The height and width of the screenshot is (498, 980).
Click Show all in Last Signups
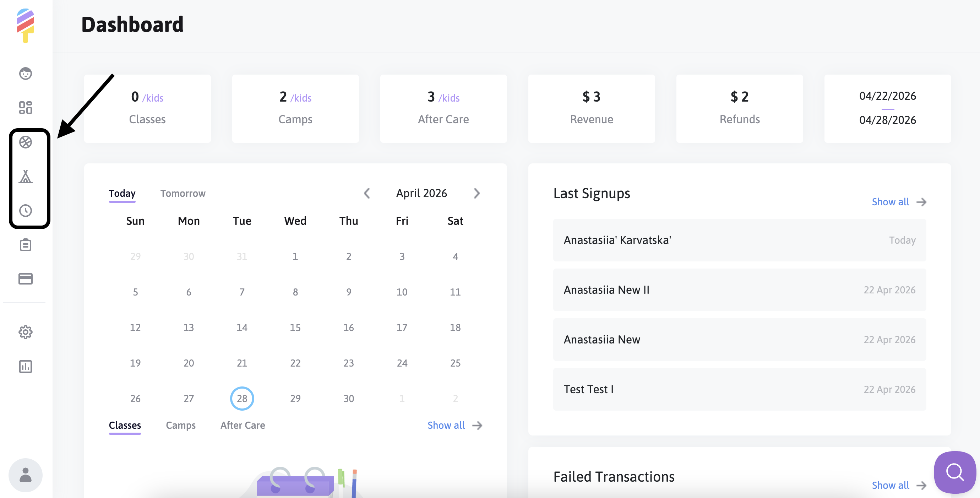click(898, 202)
